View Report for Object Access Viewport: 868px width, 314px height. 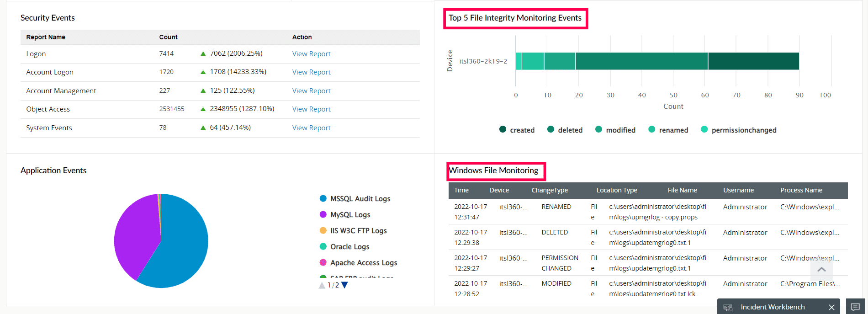(x=311, y=109)
